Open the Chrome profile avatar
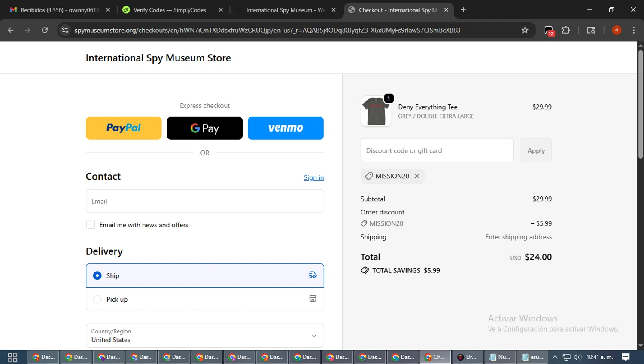This screenshot has height=364, width=644. coord(617,30)
